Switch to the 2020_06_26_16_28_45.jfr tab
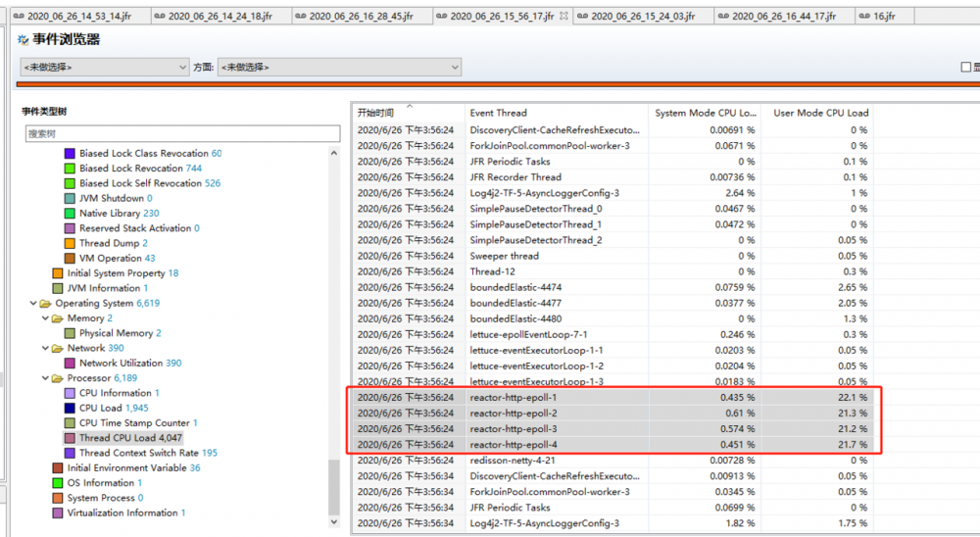 pyautogui.click(x=362, y=17)
